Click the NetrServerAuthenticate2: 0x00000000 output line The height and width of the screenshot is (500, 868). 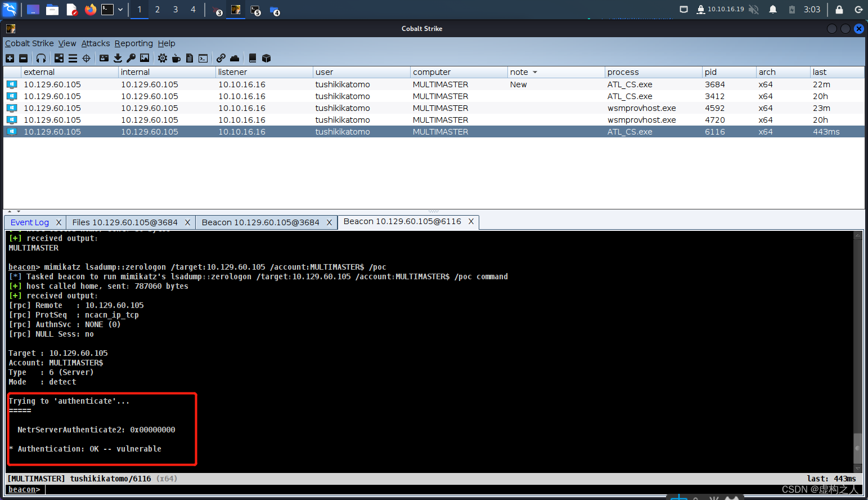coord(96,430)
